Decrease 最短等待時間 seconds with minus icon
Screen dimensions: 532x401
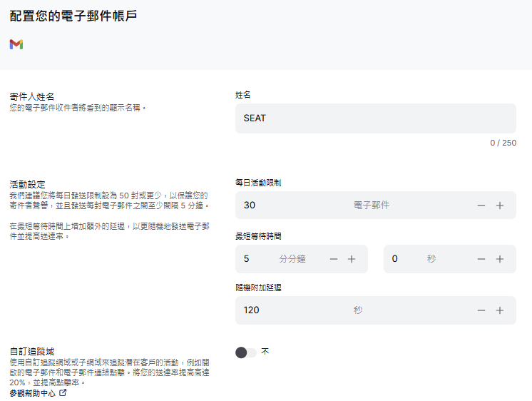[481, 259]
